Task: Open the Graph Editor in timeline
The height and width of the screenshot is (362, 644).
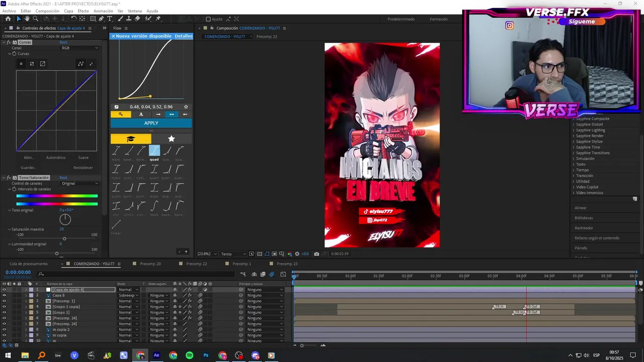Action: tap(283, 274)
